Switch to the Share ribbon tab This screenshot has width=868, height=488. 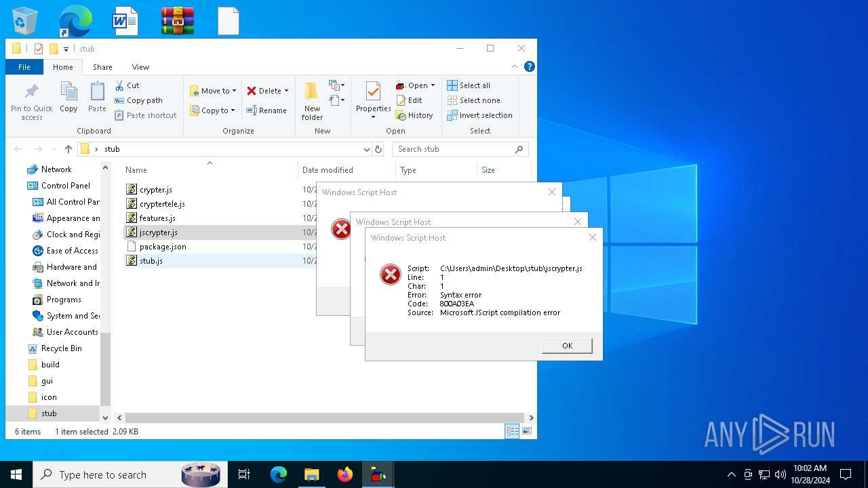point(102,67)
